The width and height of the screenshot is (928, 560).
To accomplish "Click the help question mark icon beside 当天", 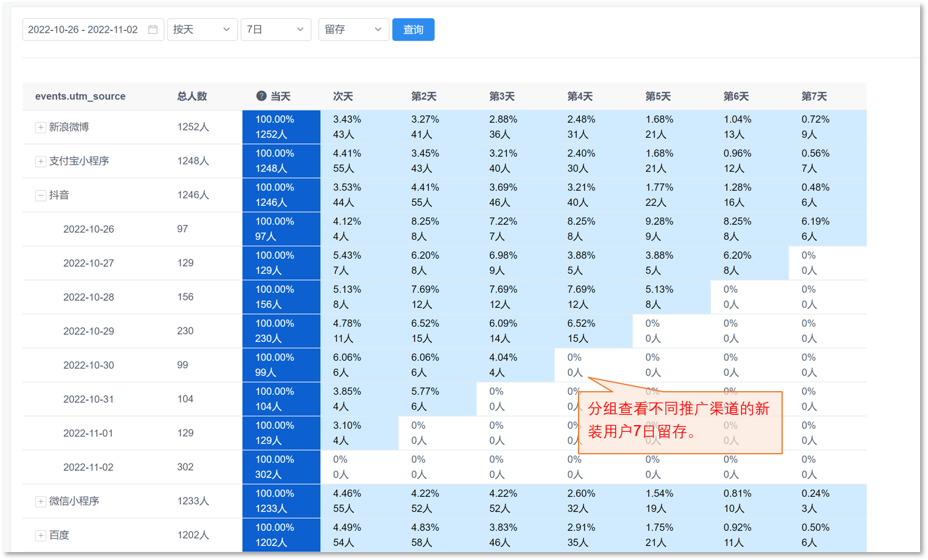I will coord(261,96).
